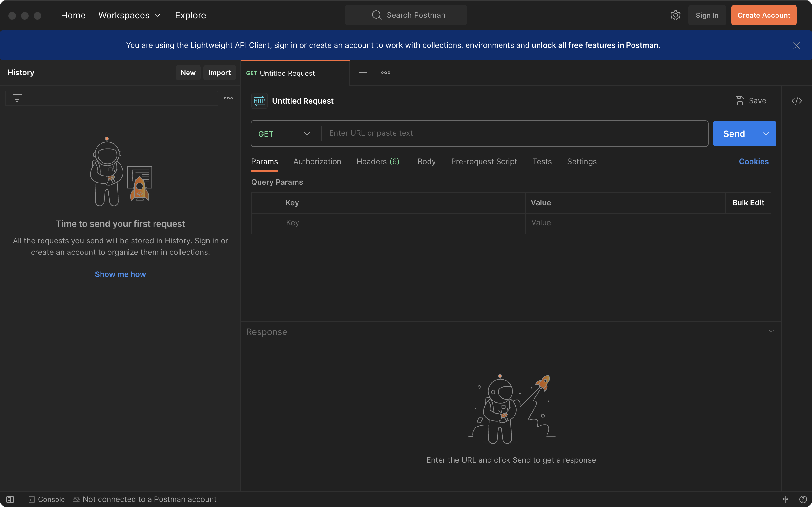Toggle two-pane layout icon in status bar

click(785, 499)
